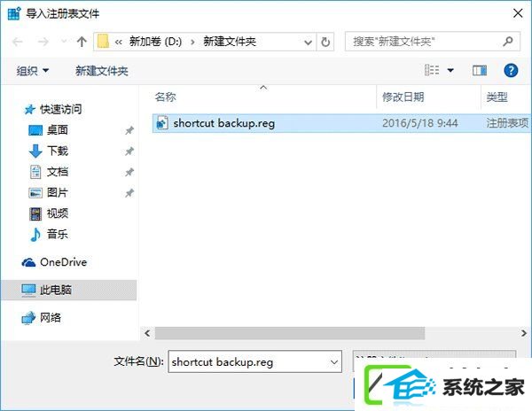Expand the address bar history dropdown
The height and width of the screenshot is (411, 532).
(308, 43)
